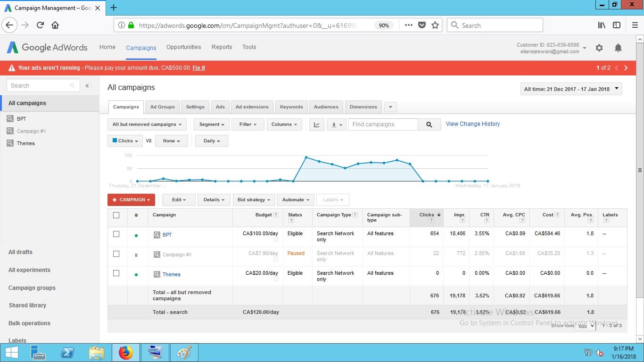
Task: Reload the page in Firefox
Action: pyautogui.click(x=40, y=25)
